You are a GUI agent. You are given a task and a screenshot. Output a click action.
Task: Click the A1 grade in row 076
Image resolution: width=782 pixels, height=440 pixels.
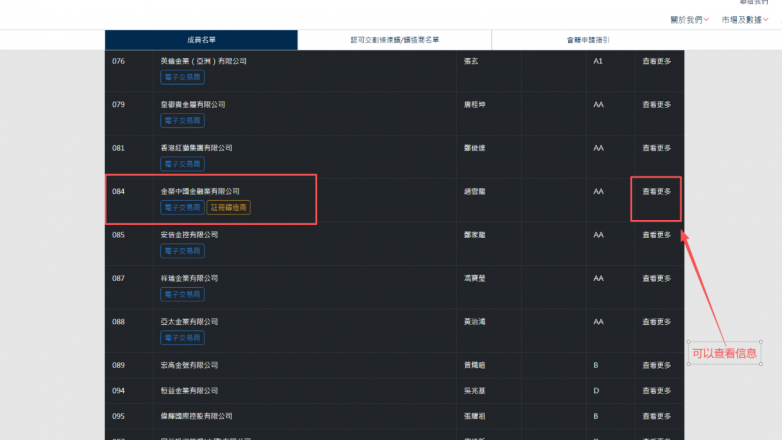pyautogui.click(x=598, y=61)
